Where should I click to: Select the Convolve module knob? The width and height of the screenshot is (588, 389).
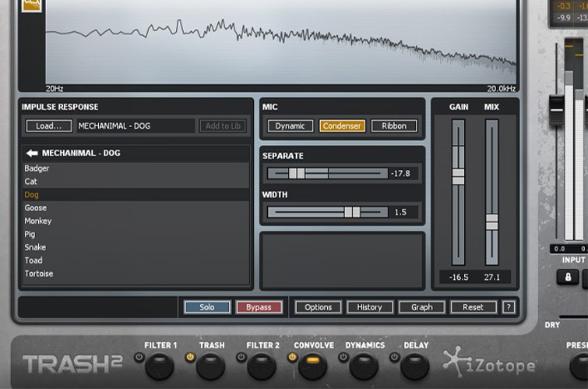[x=312, y=366]
